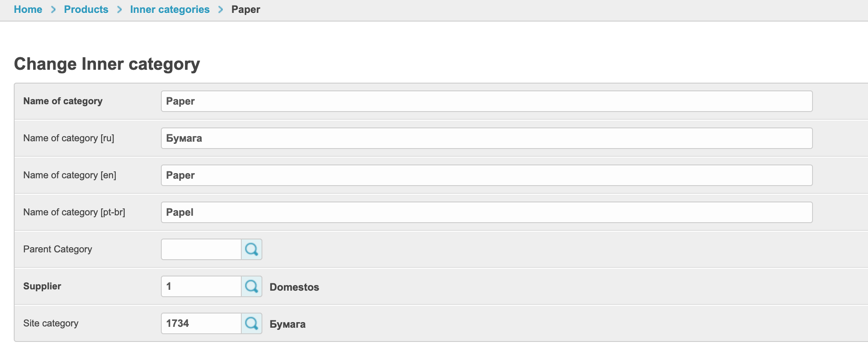Image resolution: width=868 pixels, height=360 pixels.
Task: Click the "Name of category [en]" label
Action: pos(70,175)
